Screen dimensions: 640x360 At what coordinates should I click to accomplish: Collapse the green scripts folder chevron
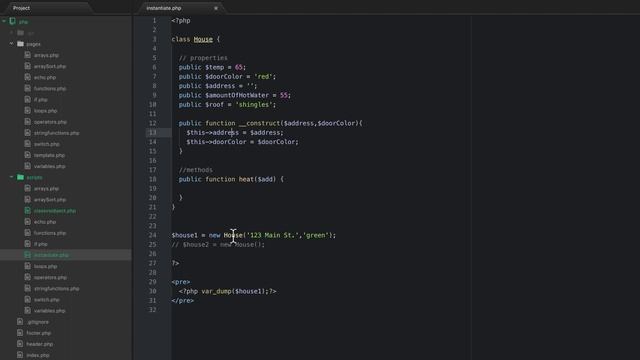point(11,177)
